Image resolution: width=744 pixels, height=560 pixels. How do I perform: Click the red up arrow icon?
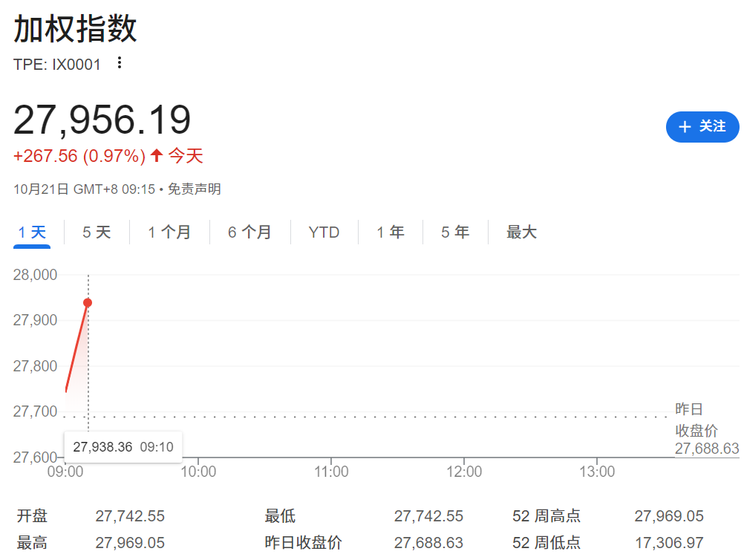coord(156,155)
